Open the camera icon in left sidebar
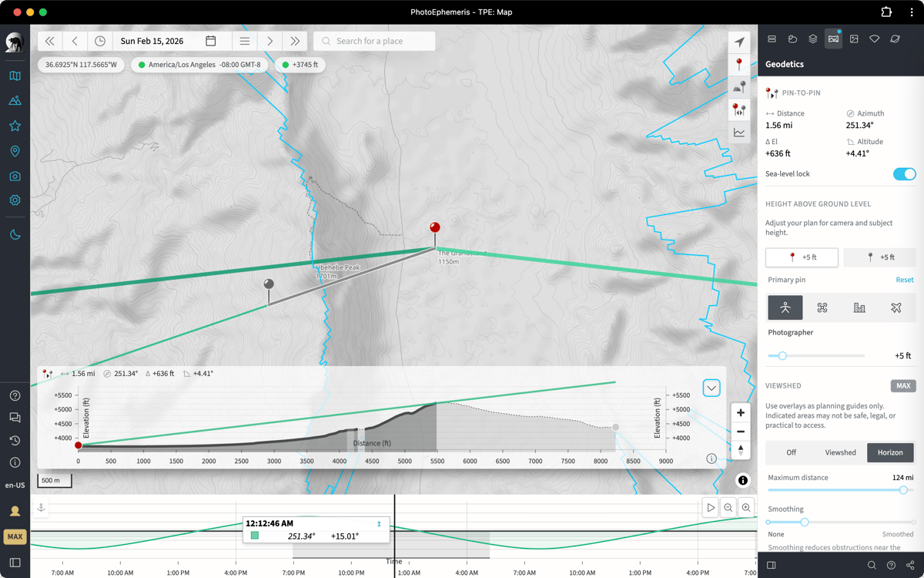The width and height of the screenshot is (924, 578). 15,176
